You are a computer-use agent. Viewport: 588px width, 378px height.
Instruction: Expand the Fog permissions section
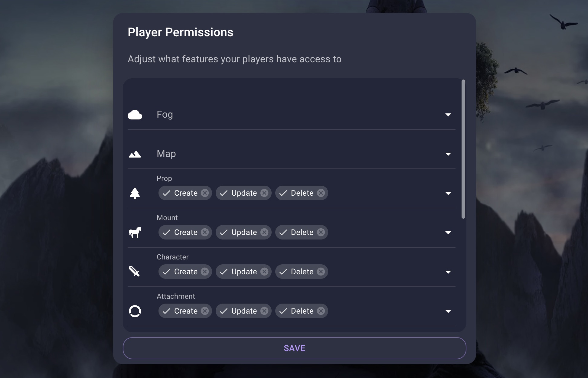pyautogui.click(x=448, y=115)
